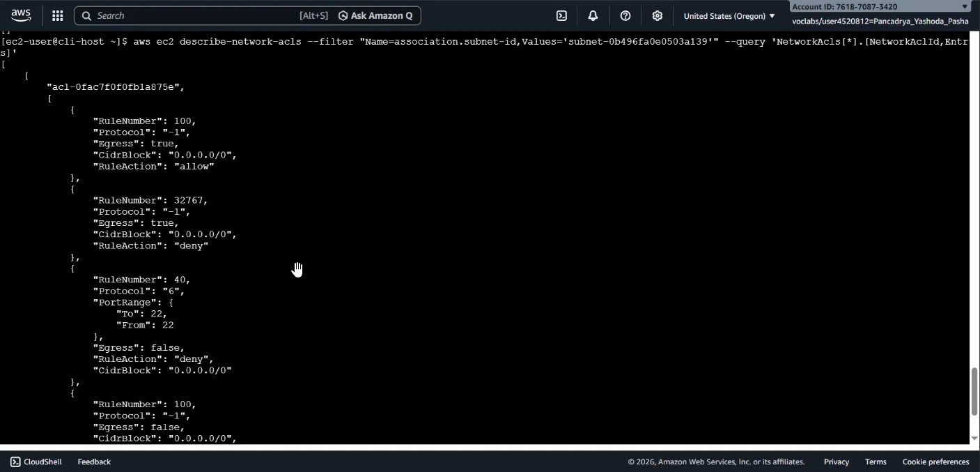The image size is (980, 472).
Task: Click the "PortRange" line
Action: (x=133, y=303)
